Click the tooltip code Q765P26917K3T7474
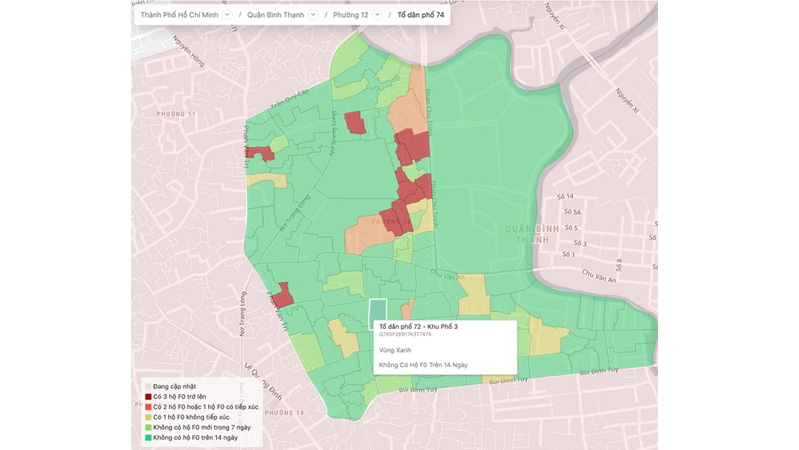 click(x=405, y=334)
